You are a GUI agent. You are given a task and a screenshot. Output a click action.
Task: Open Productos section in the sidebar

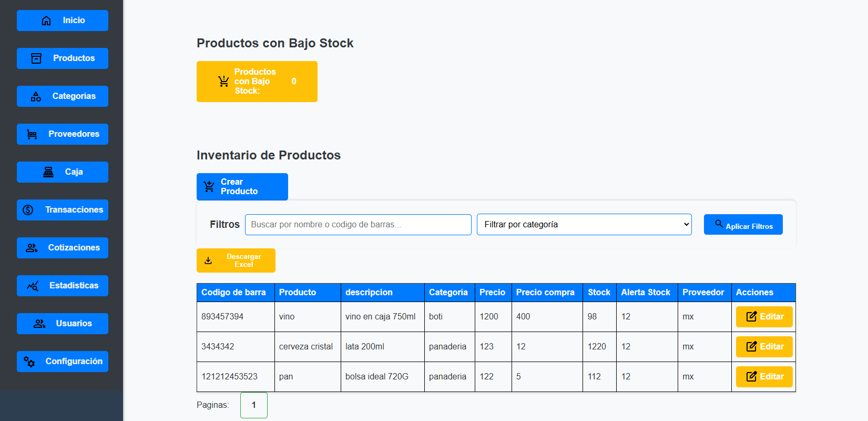coord(63,58)
